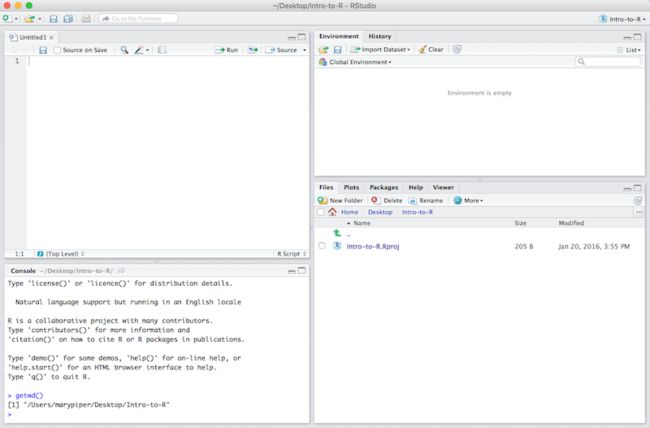Click the Open File folder icon

[x=29, y=19]
